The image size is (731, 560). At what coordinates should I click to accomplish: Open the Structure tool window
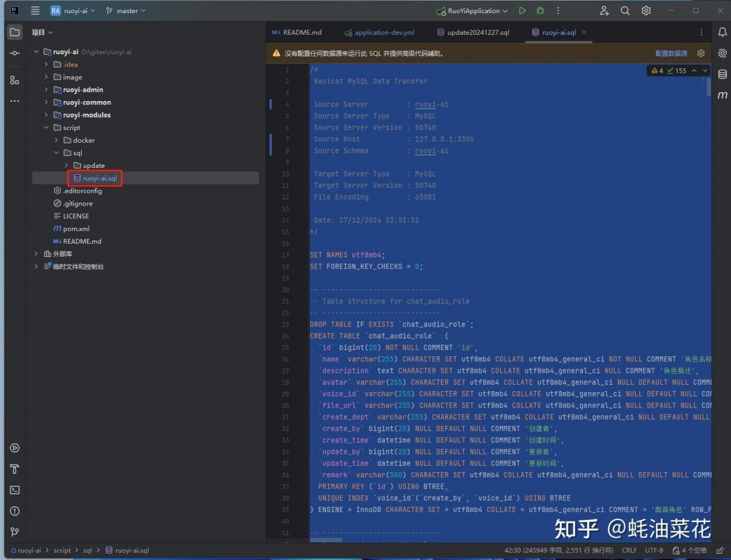[15, 80]
